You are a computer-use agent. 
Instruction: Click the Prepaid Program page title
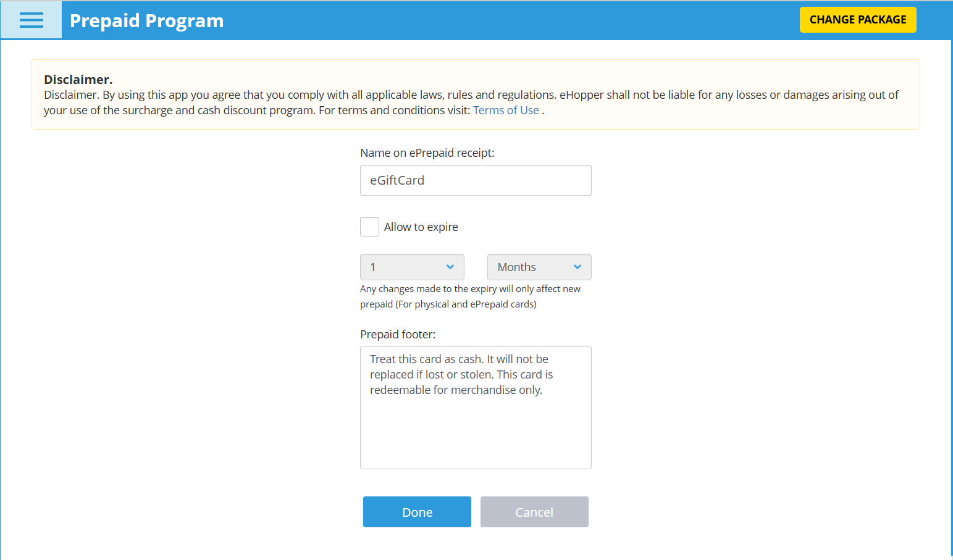point(146,20)
